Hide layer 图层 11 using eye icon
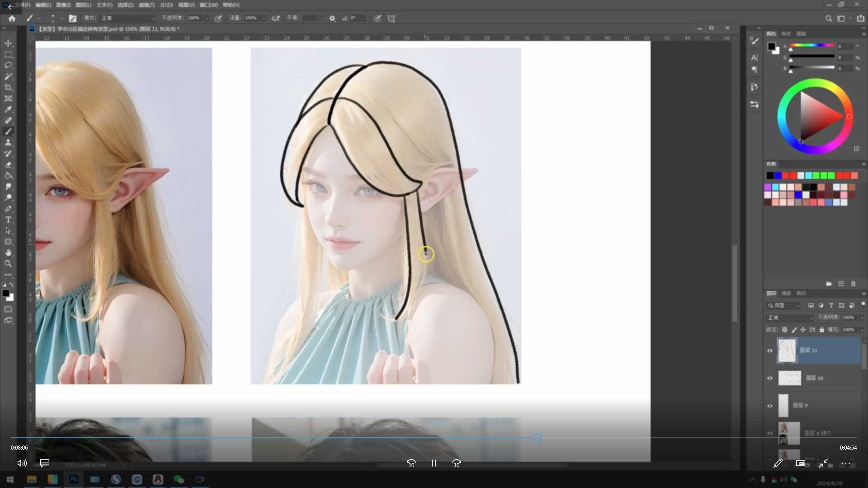This screenshot has width=868, height=488. click(x=770, y=351)
